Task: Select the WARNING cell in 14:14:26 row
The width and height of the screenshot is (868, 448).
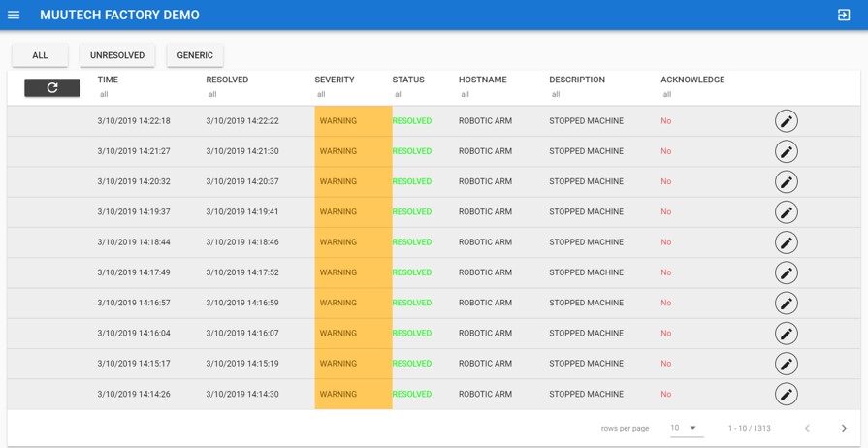Action: click(x=353, y=395)
